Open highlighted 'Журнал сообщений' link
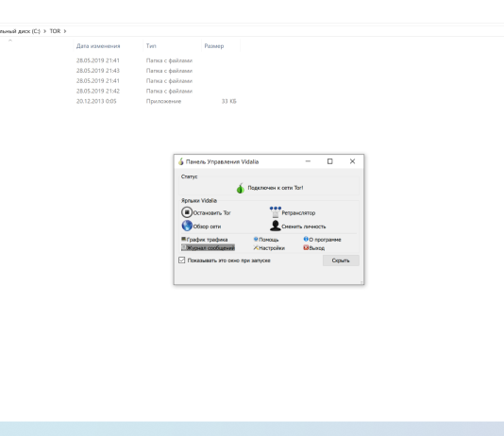The image size is (504, 436). tap(210, 248)
